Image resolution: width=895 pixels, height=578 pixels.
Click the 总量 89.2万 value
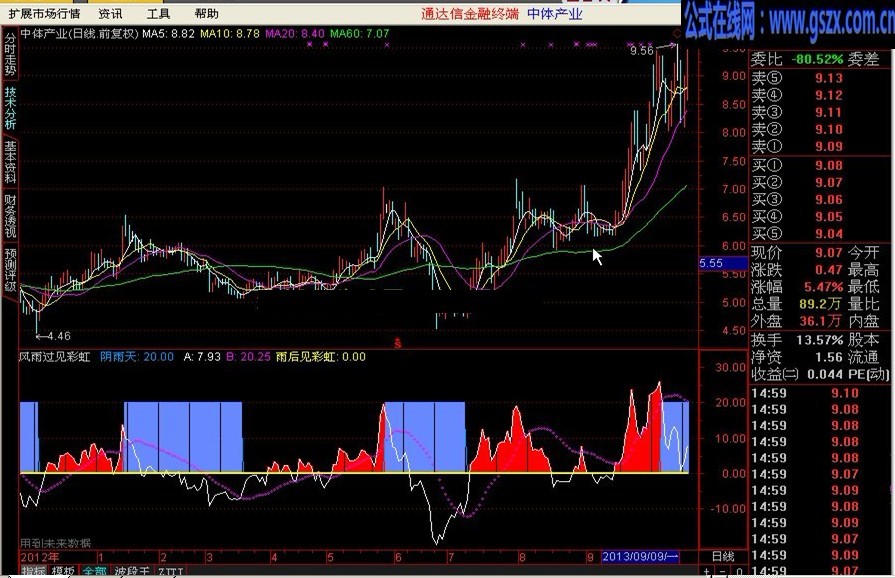[820, 304]
